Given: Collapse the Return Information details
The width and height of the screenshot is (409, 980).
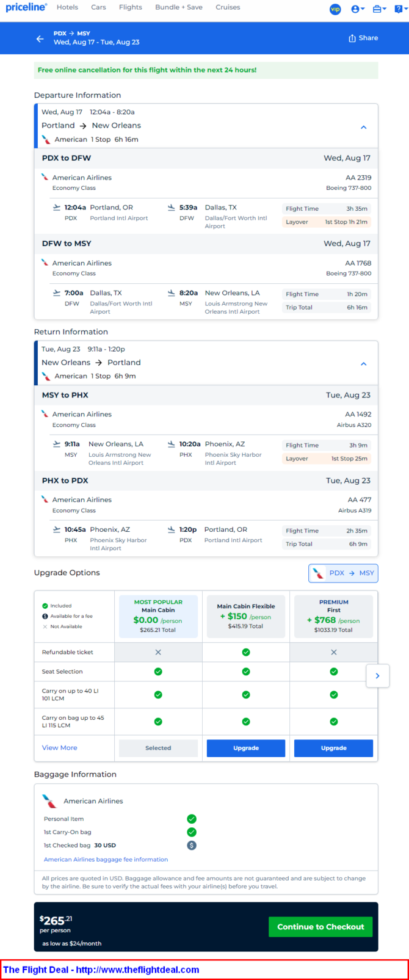Looking at the screenshot, I should (363, 364).
